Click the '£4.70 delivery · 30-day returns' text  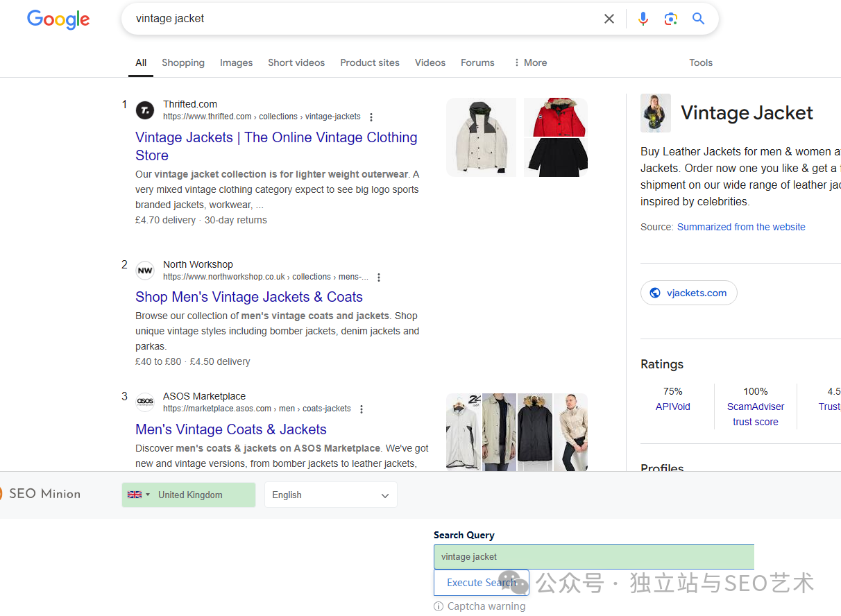(x=201, y=220)
